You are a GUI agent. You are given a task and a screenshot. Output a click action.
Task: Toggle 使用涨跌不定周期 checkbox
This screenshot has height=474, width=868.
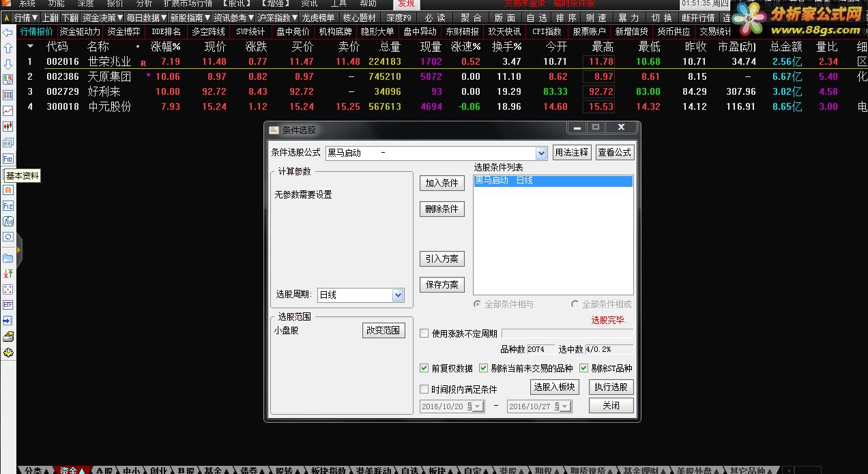(424, 334)
